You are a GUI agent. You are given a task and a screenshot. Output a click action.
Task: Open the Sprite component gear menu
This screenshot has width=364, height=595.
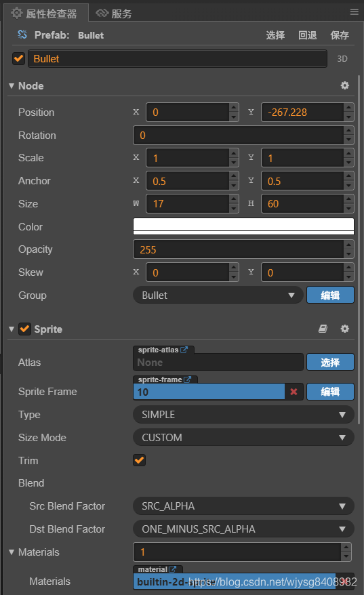[344, 329]
